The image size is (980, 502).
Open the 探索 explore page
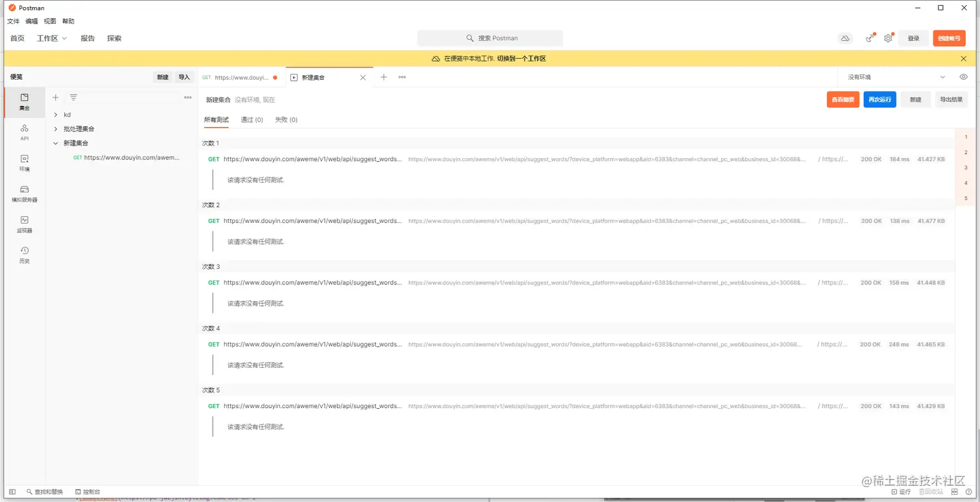[114, 38]
